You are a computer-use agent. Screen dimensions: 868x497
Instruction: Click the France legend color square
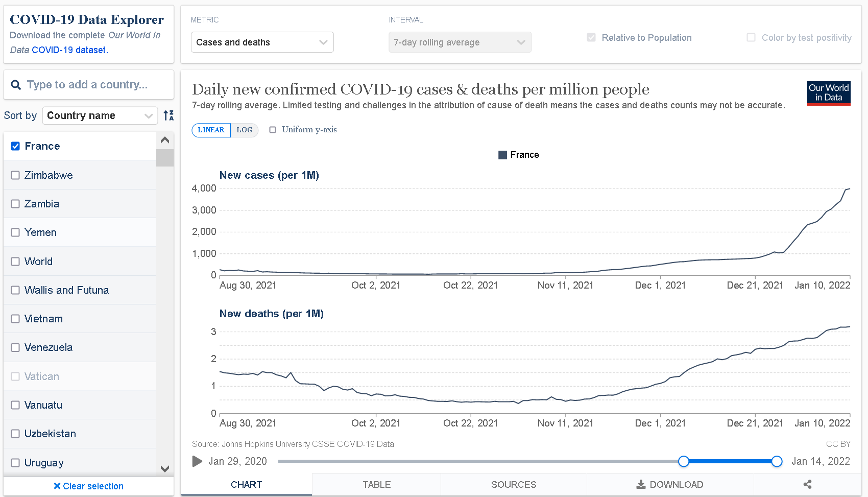click(502, 155)
